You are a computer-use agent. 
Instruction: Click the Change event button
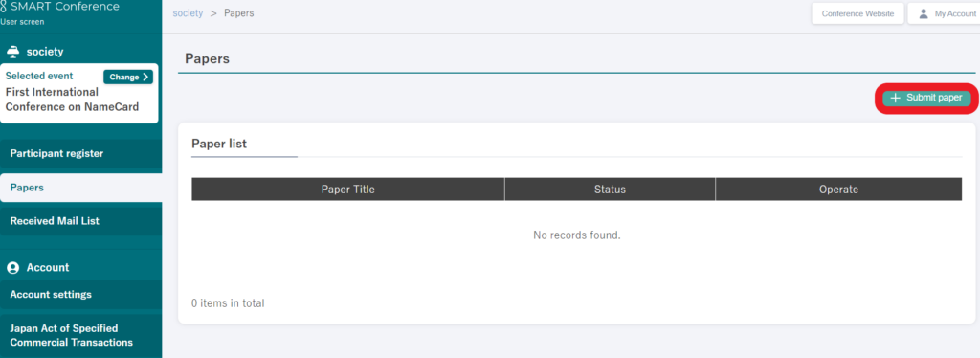128,77
